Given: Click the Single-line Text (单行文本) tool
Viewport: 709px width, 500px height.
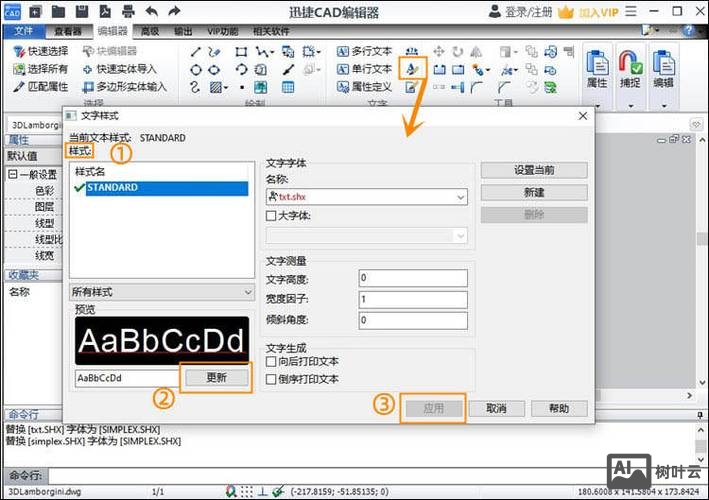Looking at the screenshot, I should pyautogui.click(x=364, y=69).
